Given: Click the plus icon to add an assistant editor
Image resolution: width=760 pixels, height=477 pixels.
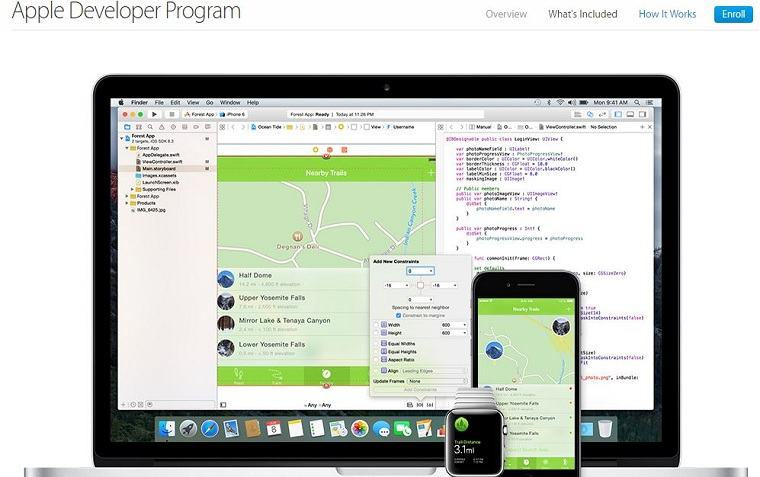Looking at the screenshot, I should (x=642, y=127).
